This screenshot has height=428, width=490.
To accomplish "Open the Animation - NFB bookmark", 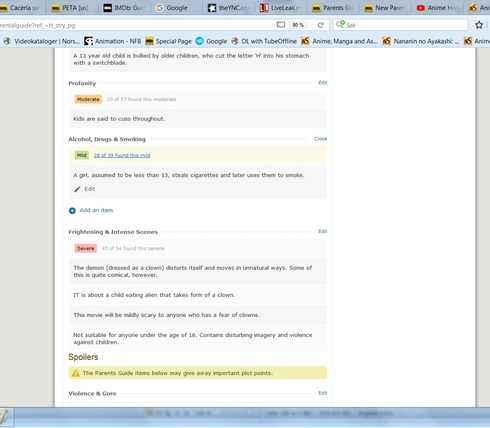I will [x=113, y=41].
